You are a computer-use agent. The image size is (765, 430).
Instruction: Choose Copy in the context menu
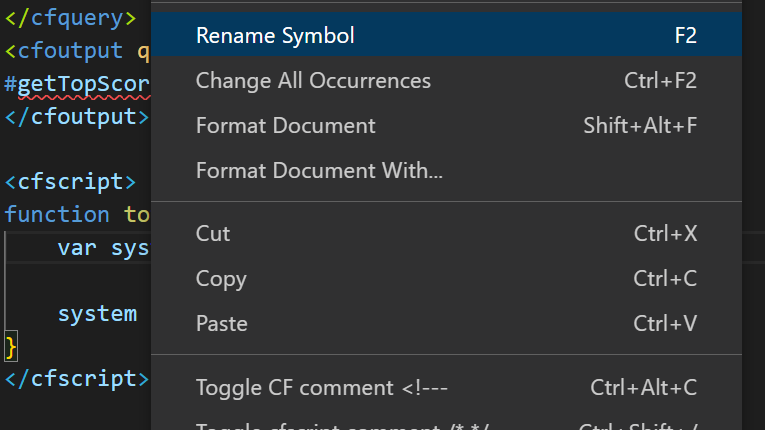(x=221, y=279)
